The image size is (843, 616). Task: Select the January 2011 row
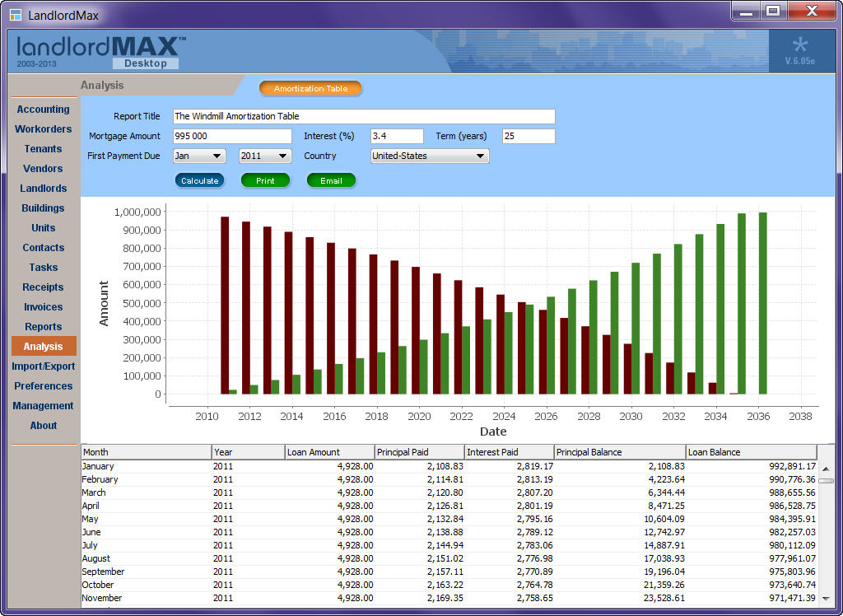point(449,466)
